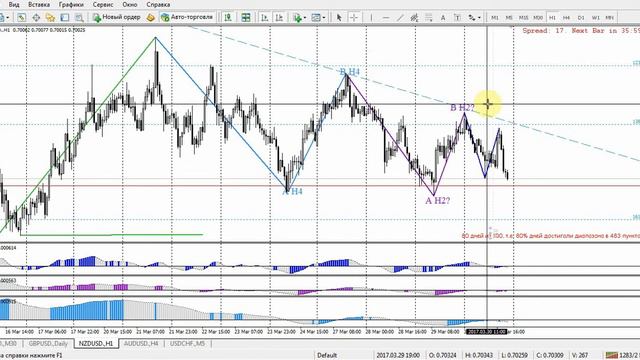Open the Окно menu
This screenshot has height=360, width=640.
pos(130,4)
